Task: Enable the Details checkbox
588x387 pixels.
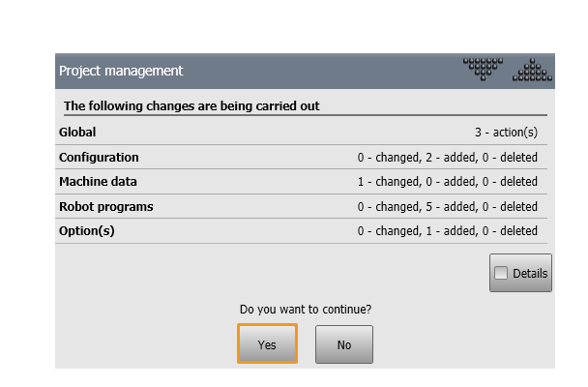Action: pos(501,274)
